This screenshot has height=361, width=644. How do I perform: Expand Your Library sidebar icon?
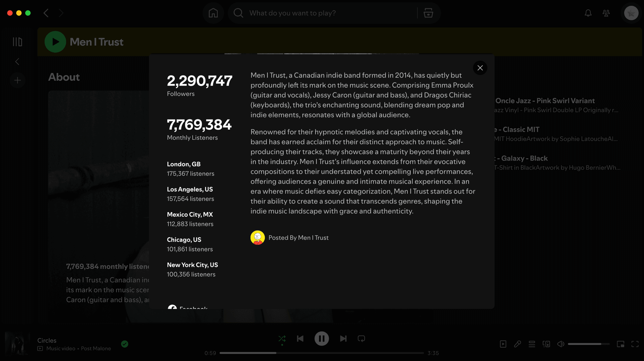17,42
